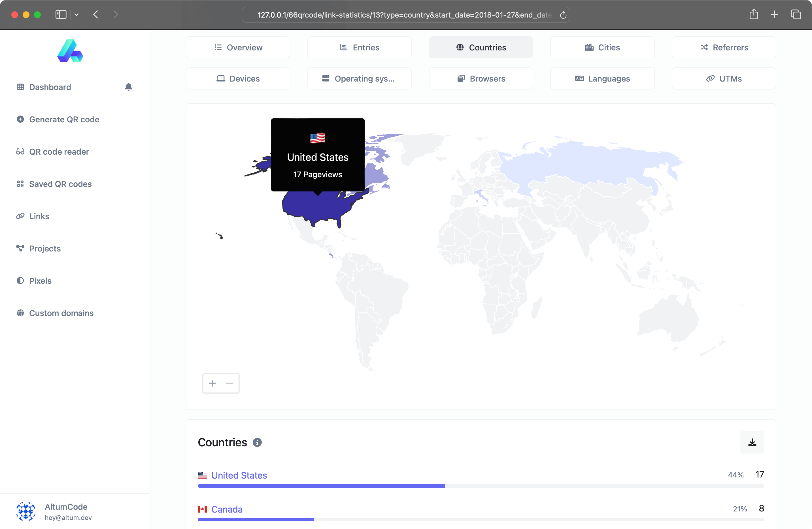Viewport: 812px width, 529px height.
Task: Click the Generate QR code icon
Action: tap(19, 119)
